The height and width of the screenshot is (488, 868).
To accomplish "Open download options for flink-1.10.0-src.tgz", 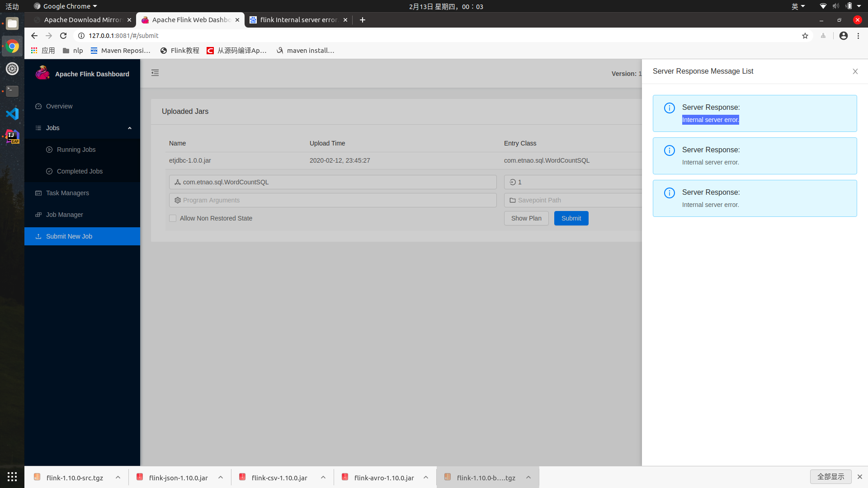I will pos(118,477).
